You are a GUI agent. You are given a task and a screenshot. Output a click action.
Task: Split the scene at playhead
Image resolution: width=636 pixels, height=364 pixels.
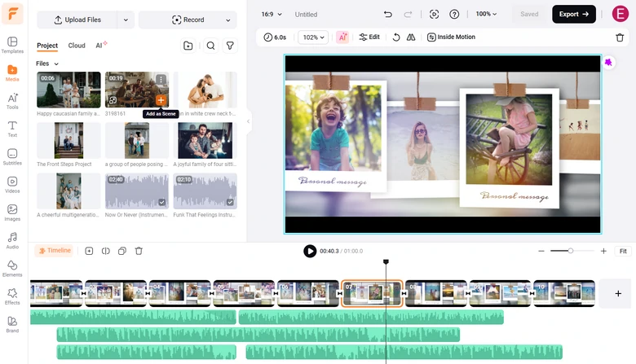click(x=105, y=251)
